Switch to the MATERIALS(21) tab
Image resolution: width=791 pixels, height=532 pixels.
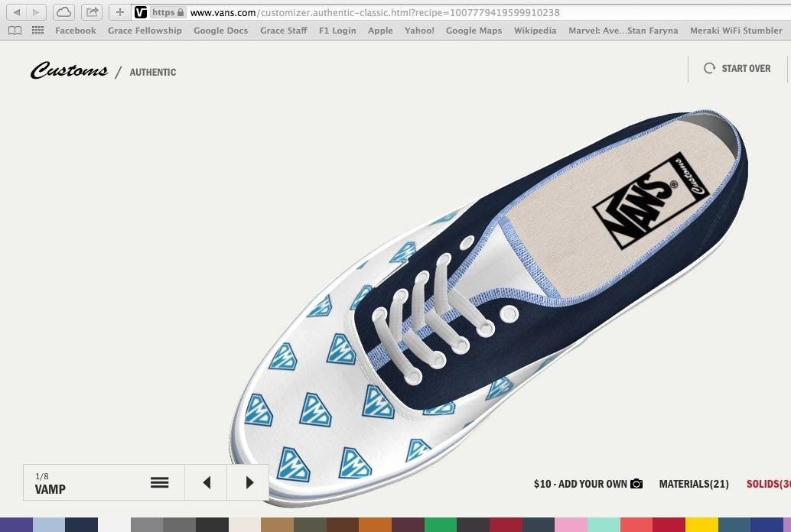(694, 484)
